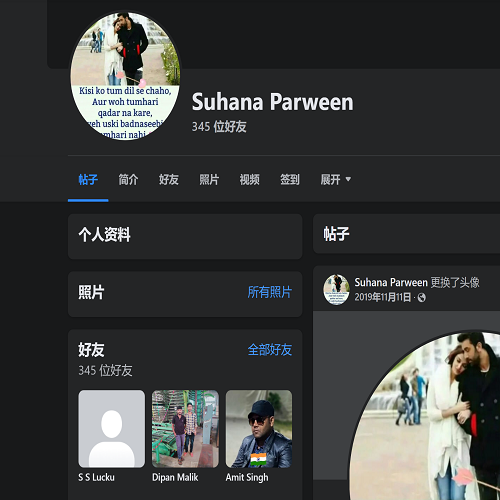Viewport: 500px width, 500px height.
Task: Click the 帖子 heading in right column
Action: [x=336, y=234]
